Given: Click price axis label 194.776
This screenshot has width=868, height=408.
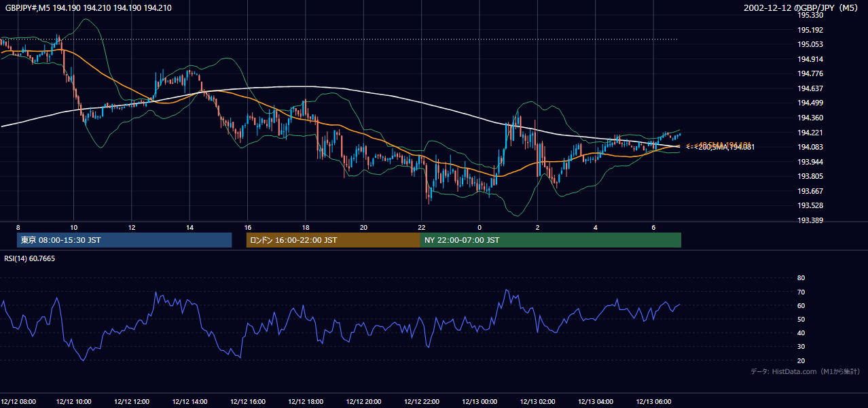Looking at the screenshot, I should [x=810, y=73].
